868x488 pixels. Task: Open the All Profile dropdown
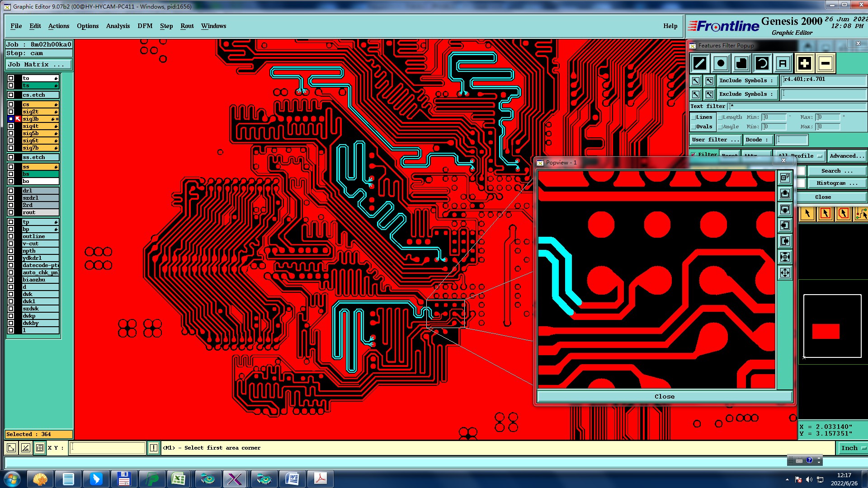[799, 155]
